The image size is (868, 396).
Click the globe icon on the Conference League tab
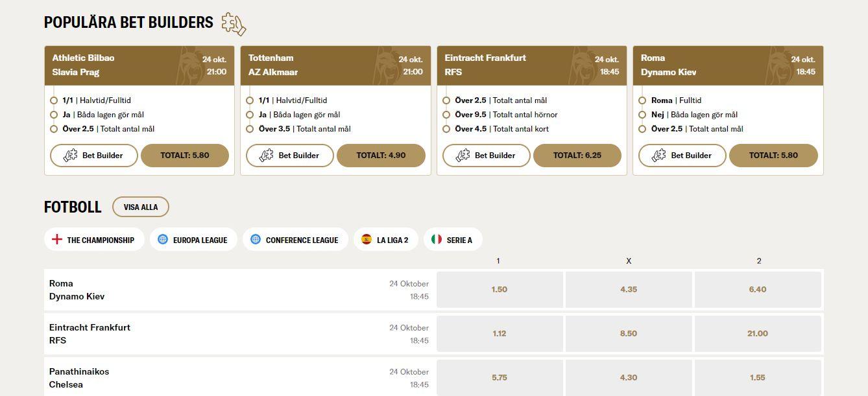tap(256, 239)
